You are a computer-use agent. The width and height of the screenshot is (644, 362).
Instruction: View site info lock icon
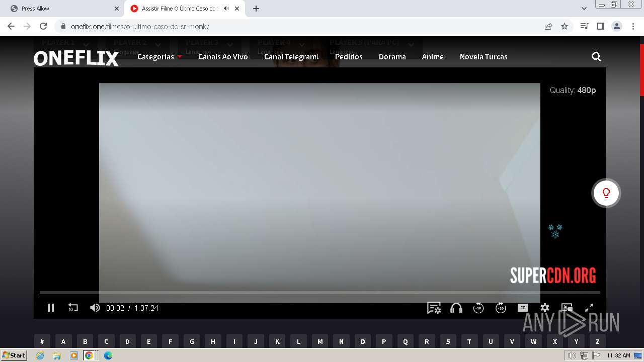(x=63, y=26)
